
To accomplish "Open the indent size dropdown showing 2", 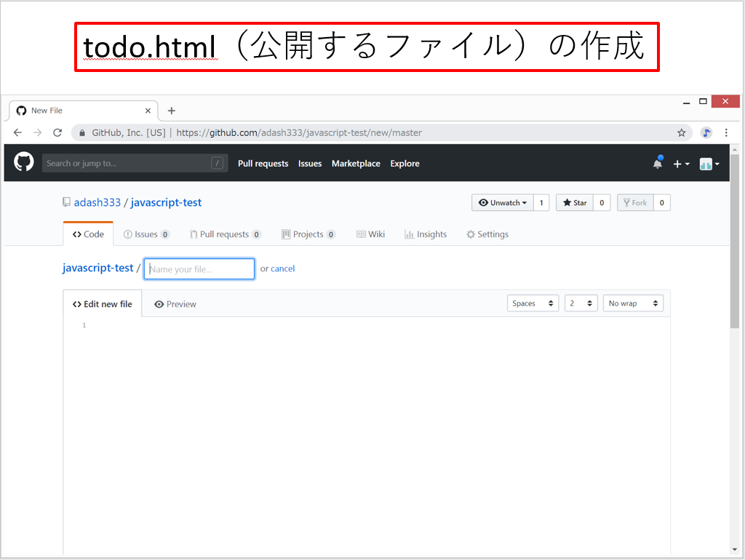I will (581, 303).
